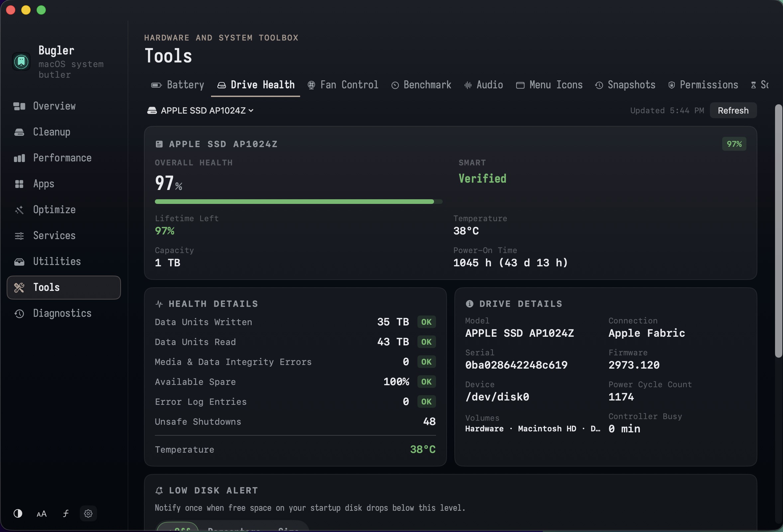
Task: Click the green 38°C in Health Details
Action: [423, 450]
